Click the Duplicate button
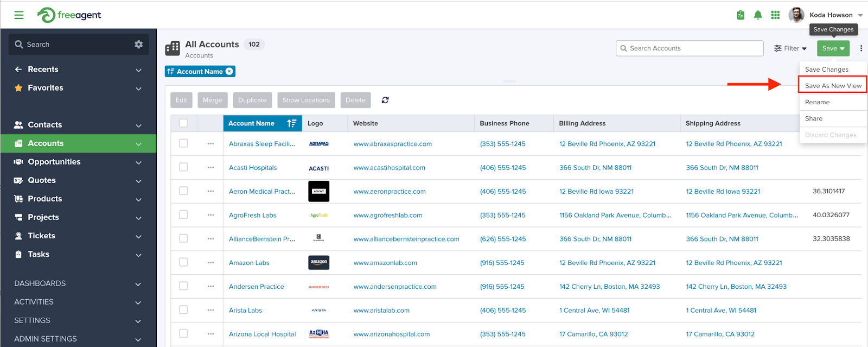Viewport: 868px width, 347px height. coord(252,100)
